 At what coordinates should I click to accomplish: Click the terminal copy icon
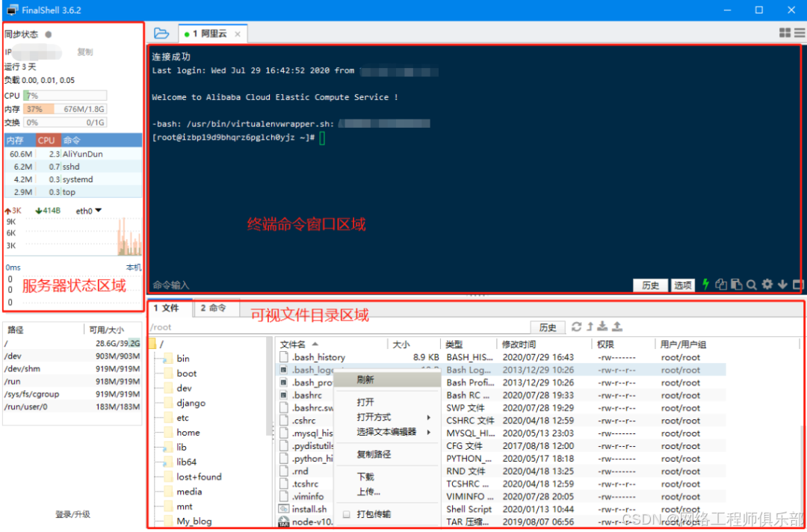(x=721, y=284)
